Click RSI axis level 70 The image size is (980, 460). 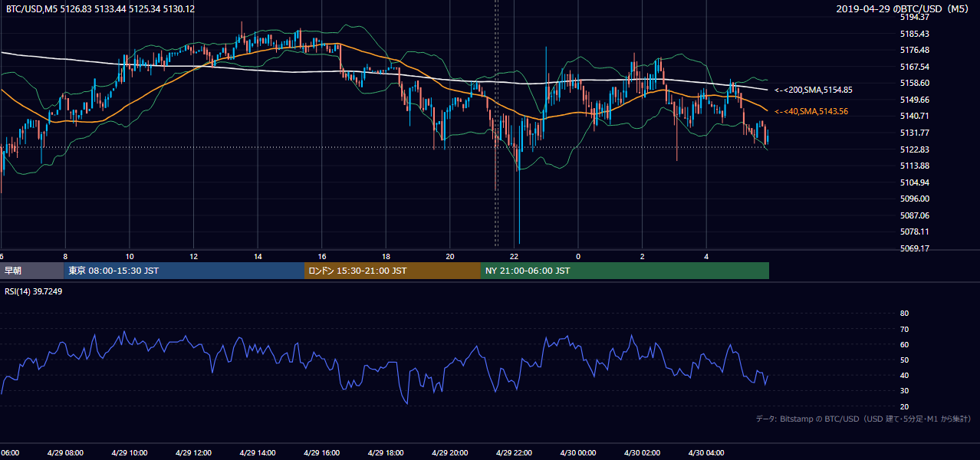click(904, 329)
